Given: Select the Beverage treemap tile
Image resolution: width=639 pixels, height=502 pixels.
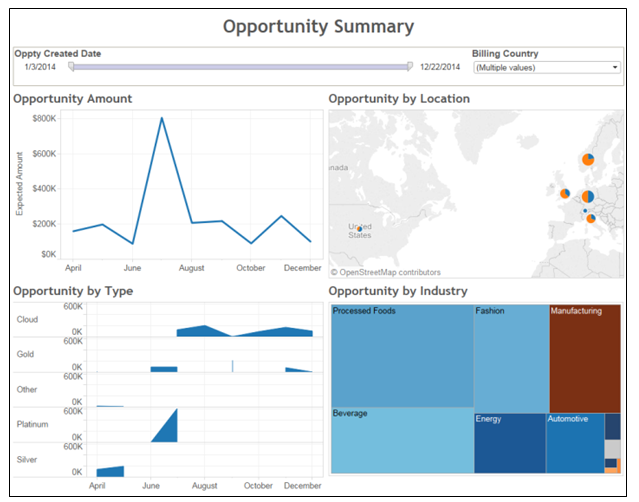Looking at the screenshot, I should point(402,440).
